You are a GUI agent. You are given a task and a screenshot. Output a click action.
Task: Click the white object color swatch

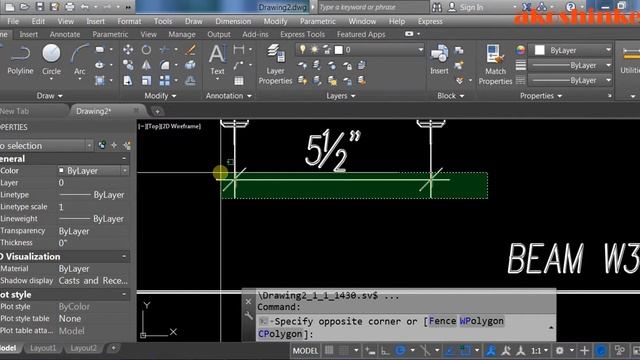pos(539,50)
